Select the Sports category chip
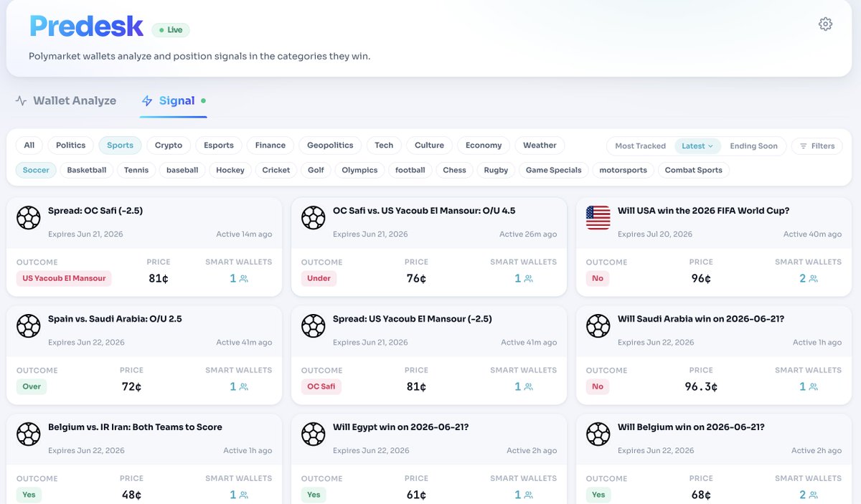This screenshot has height=504, width=861. [x=120, y=146]
